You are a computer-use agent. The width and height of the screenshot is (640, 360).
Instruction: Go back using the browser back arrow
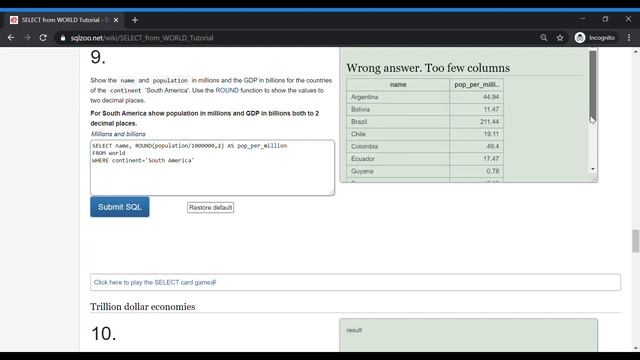click(x=11, y=38)
